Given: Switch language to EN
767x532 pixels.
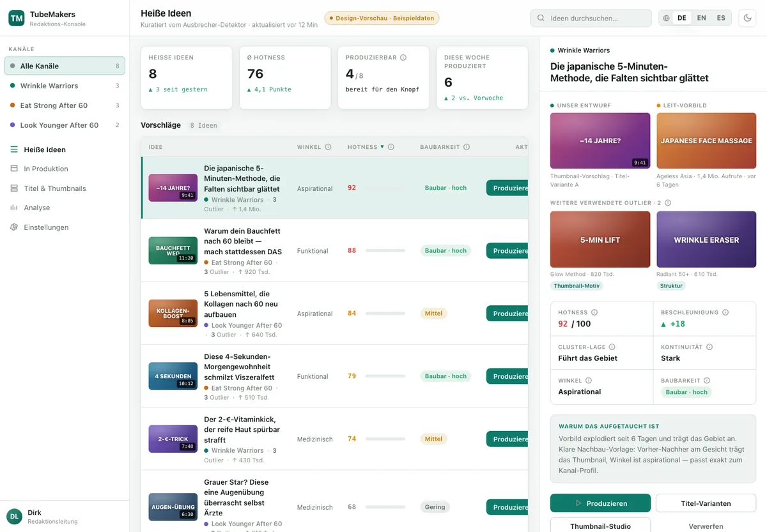Looking at the screenshot, I should pyautogui.click(x=702, y=19).
